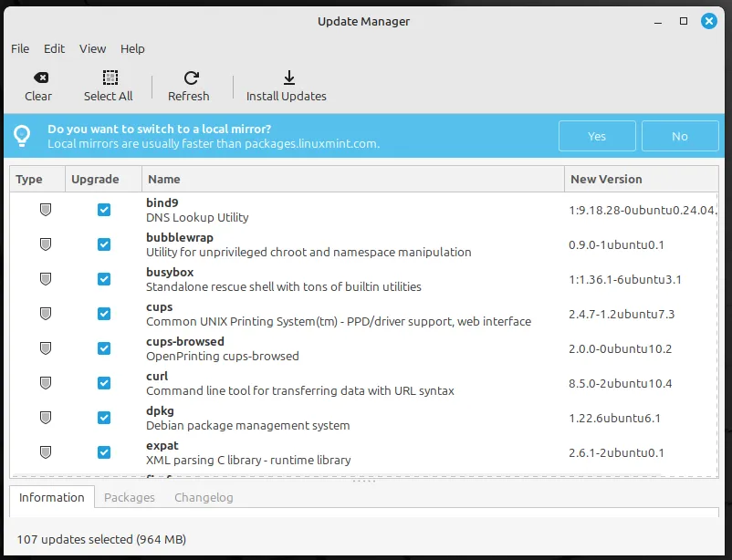Deselect the cups upgrade checkbox

pyautogui.click(x=104, y=314)
